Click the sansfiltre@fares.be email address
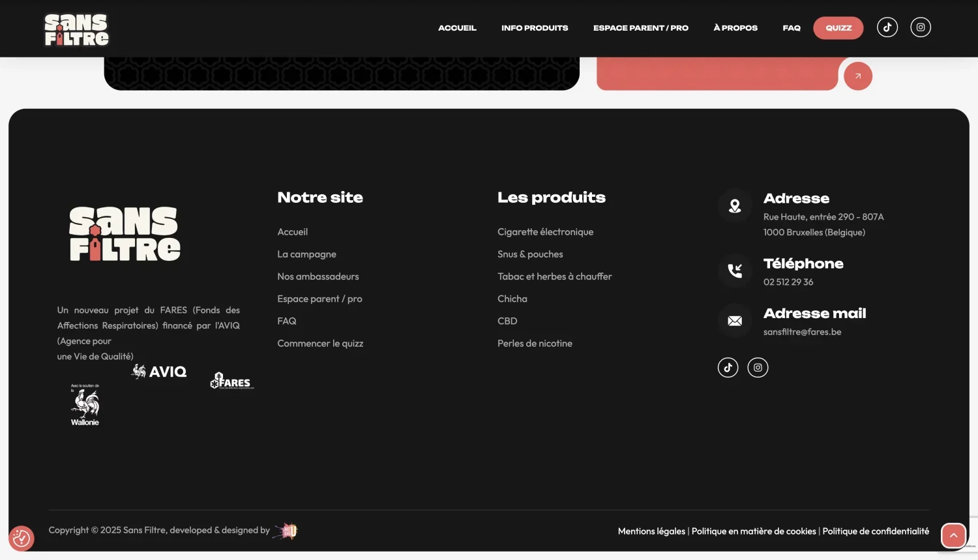 [x=803, y=332]
